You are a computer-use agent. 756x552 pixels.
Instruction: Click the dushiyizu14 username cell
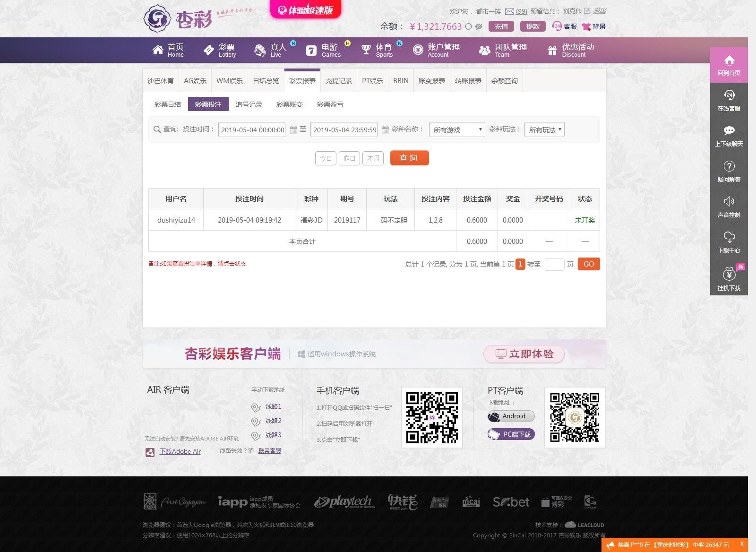pyautogui.click(x=176, y=220)
